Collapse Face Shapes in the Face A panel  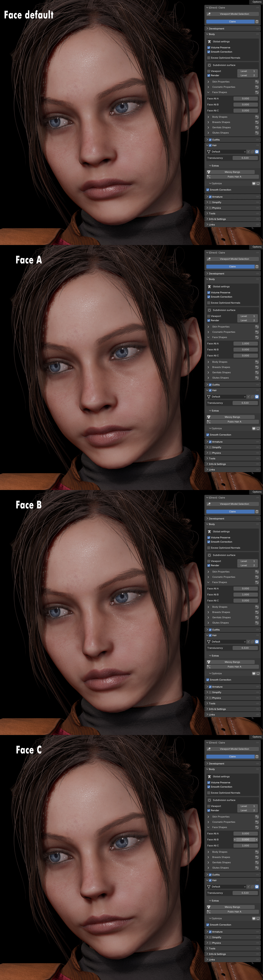208,338
